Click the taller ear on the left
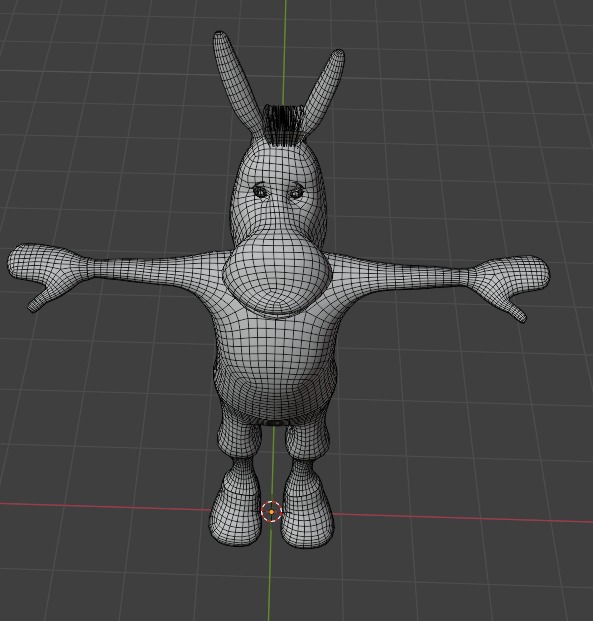The width and height of the screenshot is (593, 621). coord(236,84)
